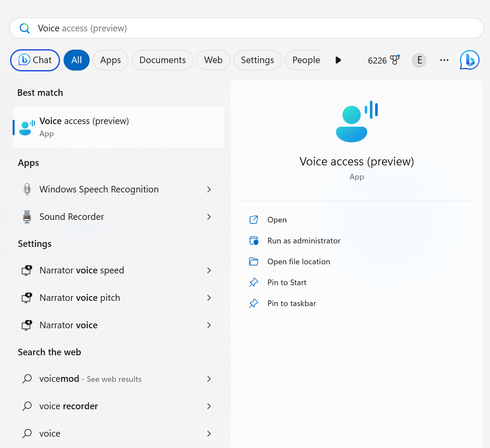The image size is (490, 448).
Task: Click the Sound Recorder app icon
Action: coord(27,216)
